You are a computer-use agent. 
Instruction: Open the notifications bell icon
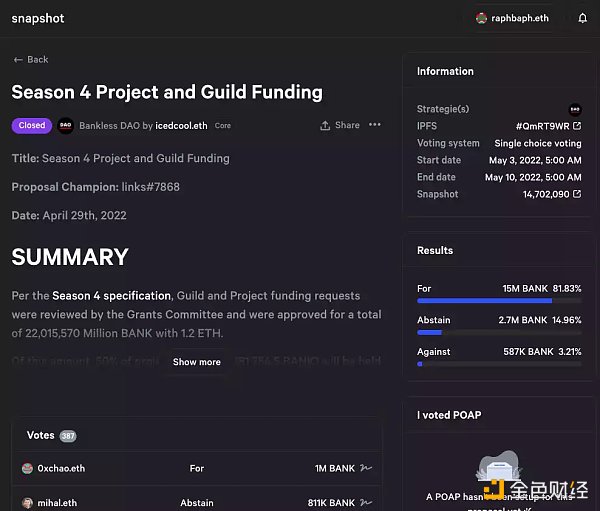[x=582, y=18]
